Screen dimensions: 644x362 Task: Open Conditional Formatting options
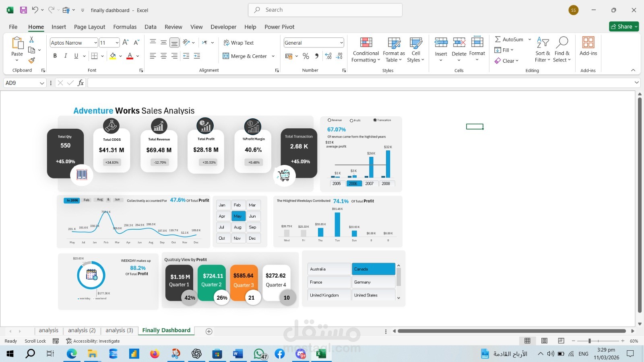(x=365, y=49)
